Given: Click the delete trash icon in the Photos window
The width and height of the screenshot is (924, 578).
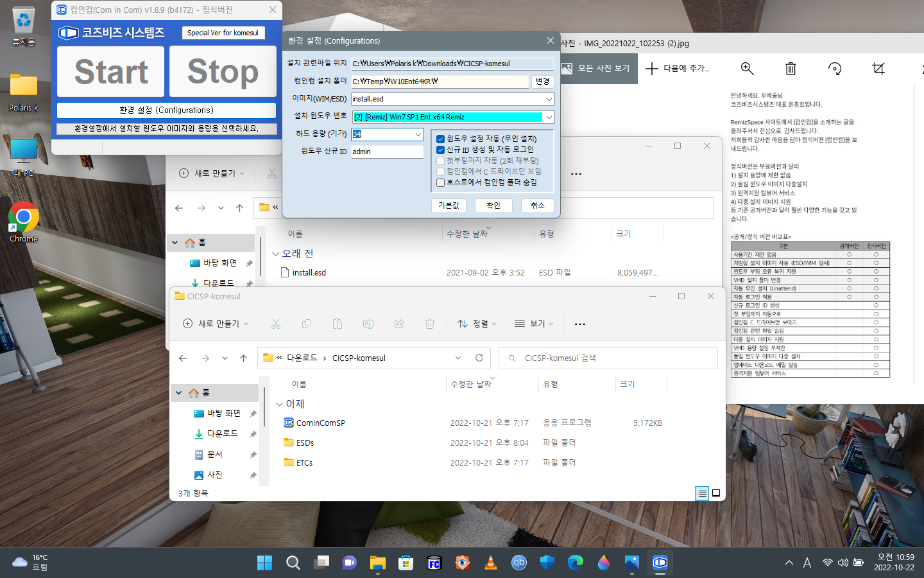Looking at the screenshot, I should (x=791, y=68).
